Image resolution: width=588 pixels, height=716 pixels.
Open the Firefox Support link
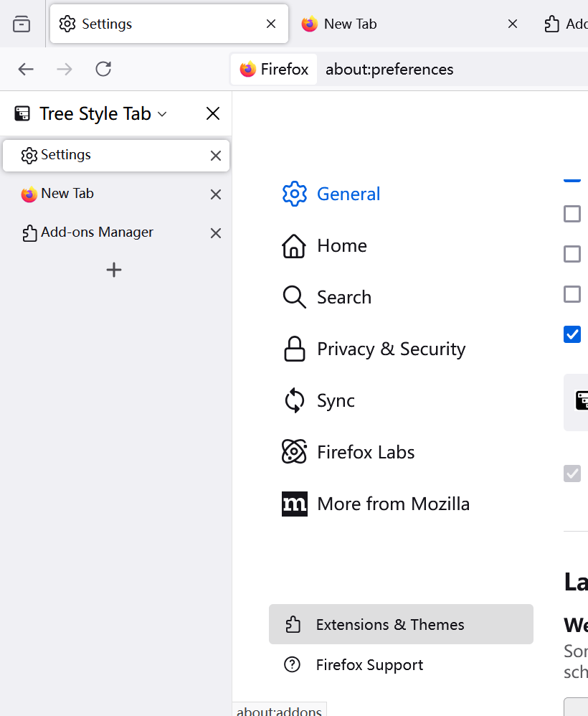coord(369,665)
